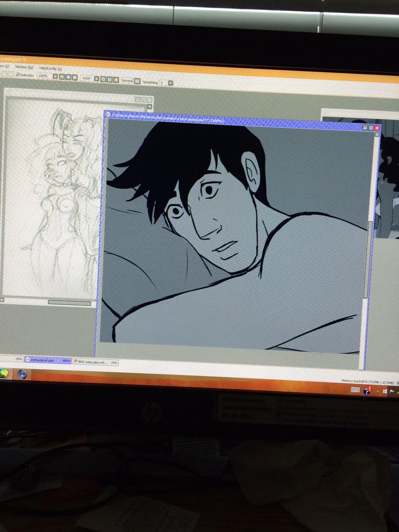
Task: Reset the zoom view icon
Action: [75, 77]
